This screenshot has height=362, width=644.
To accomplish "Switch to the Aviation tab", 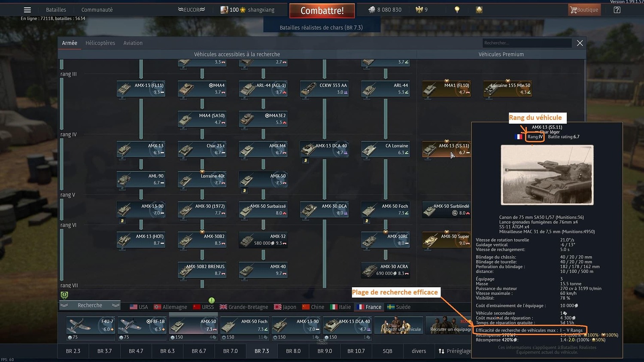I will coord(133,43).
